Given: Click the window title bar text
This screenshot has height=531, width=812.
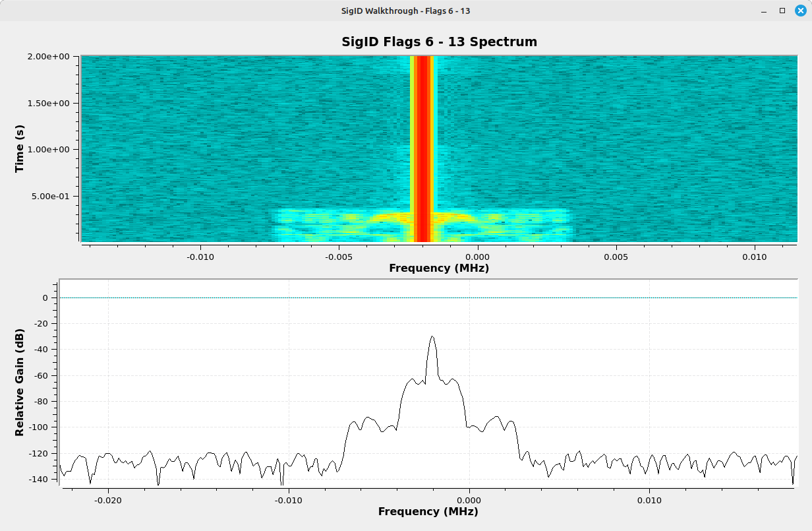Looking at the screenshot, I should pos(405,11).
